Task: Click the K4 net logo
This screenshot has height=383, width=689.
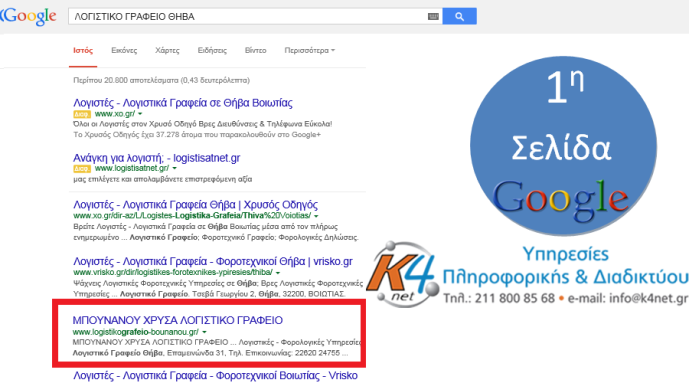Action: click(x=402, y=274)
